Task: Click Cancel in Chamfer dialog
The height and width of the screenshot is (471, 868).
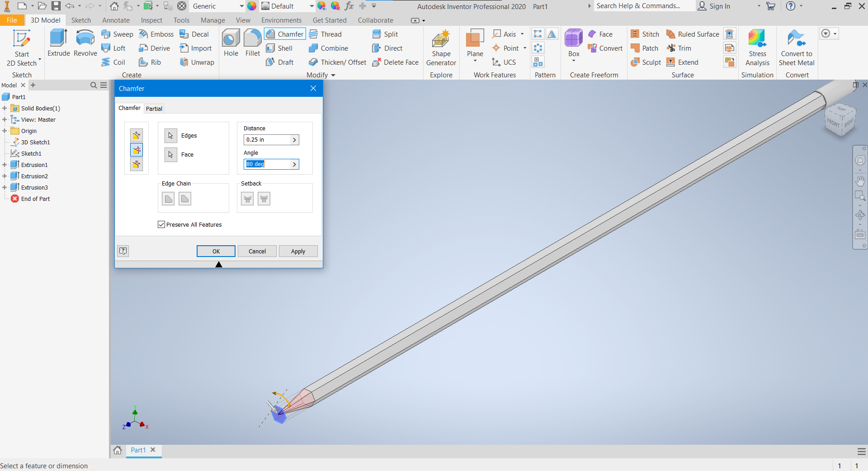Action: pos(257,251)
